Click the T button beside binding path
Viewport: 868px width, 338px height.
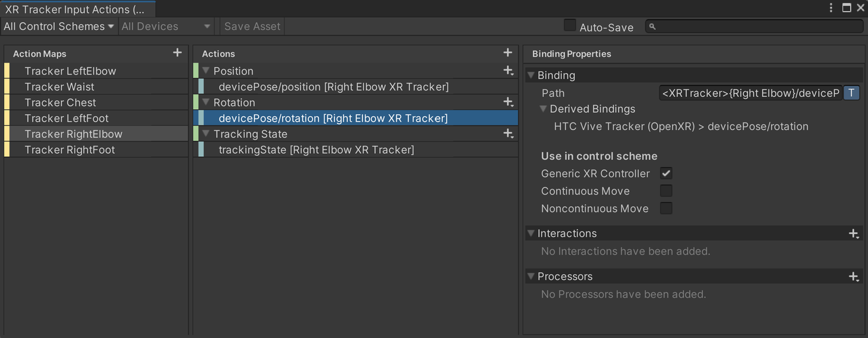(x=851, y=93)
